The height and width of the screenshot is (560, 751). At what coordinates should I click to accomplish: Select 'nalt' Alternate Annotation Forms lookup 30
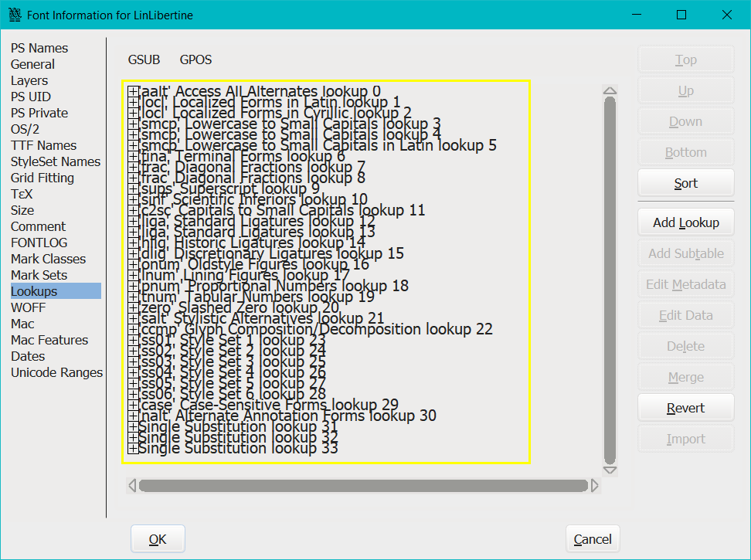[287, 416]
